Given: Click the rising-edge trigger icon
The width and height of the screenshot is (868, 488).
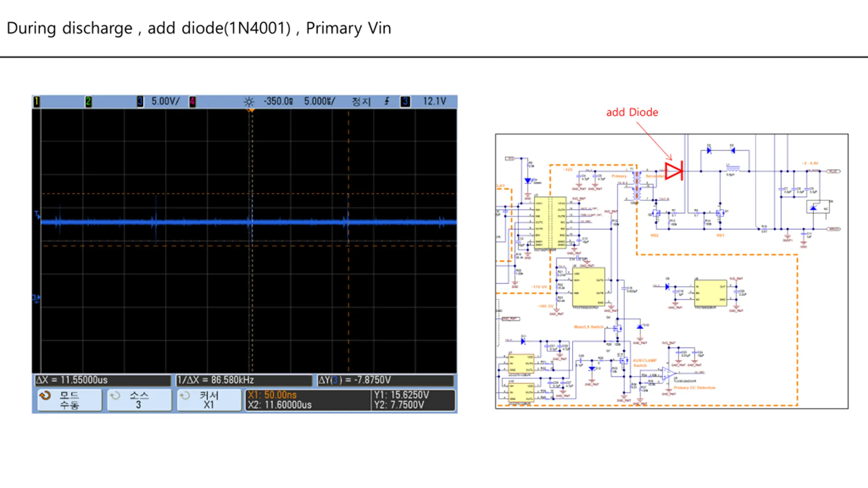Looking at the screenshot, I should pos(387,101).
